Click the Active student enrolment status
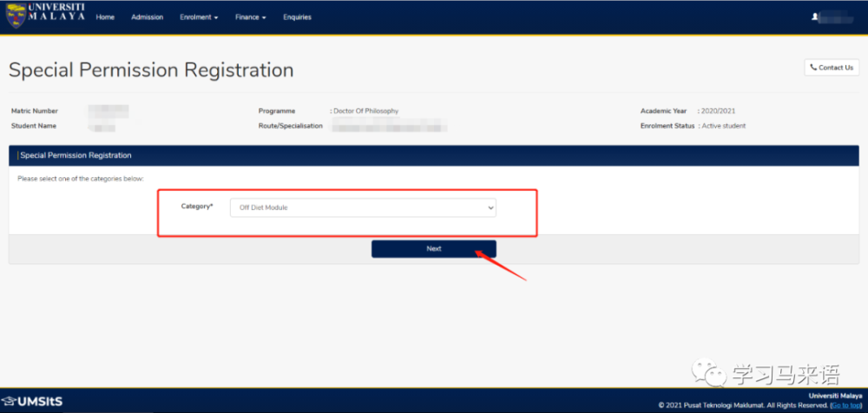Image resolution: width=868 pixels, height=413 pixels. [x=724, y=126]
